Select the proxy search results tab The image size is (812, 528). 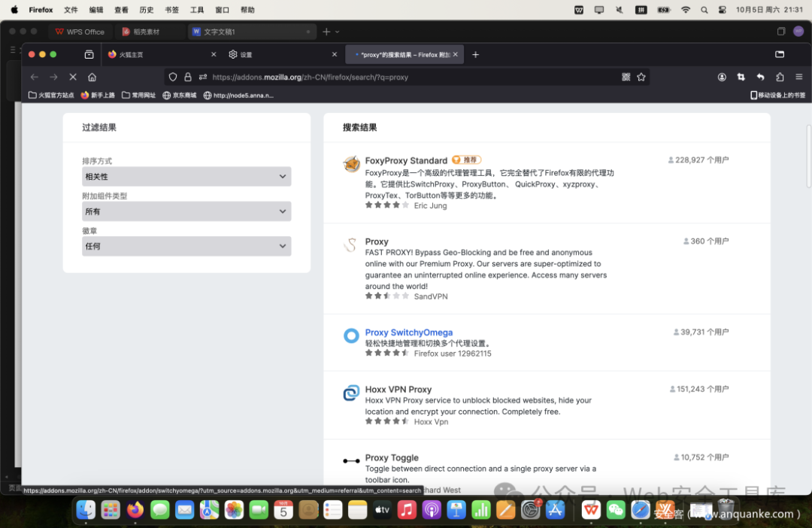[404, 54]
